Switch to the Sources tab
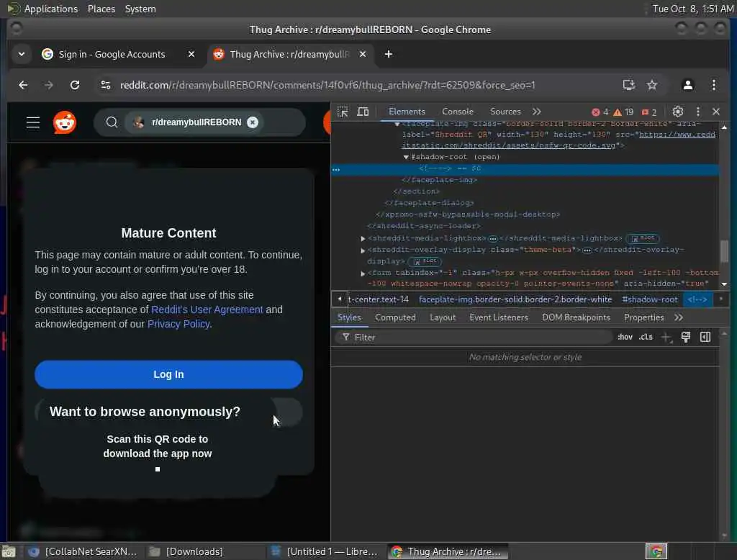 (505, 112)
